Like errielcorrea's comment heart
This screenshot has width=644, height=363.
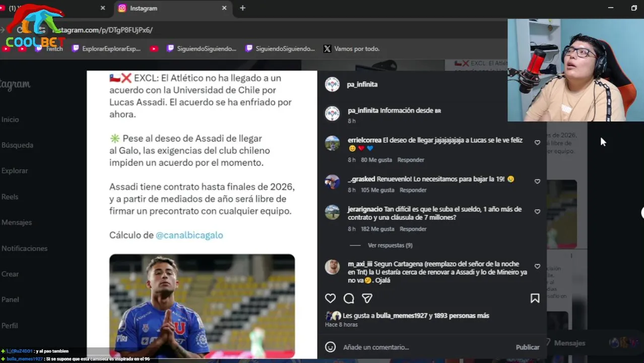pos(537,143)
